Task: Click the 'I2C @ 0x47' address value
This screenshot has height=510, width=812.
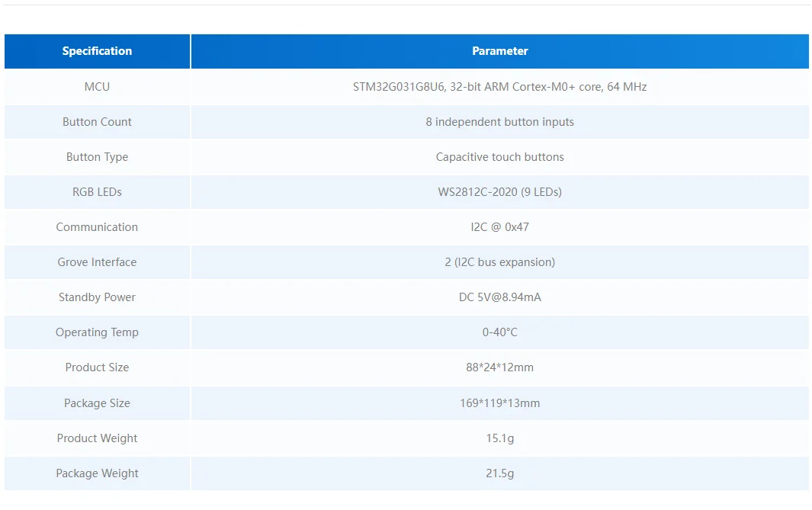Action: (x=499, y=227)
